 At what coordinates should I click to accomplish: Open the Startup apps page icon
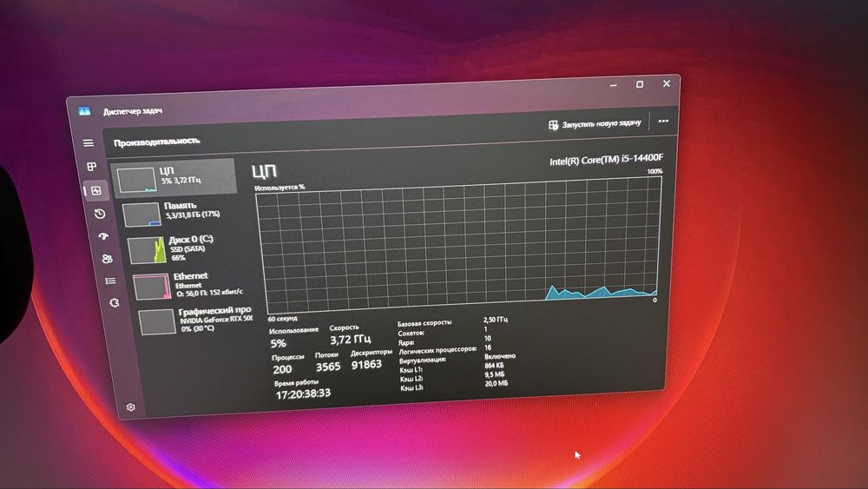point(103,236)
